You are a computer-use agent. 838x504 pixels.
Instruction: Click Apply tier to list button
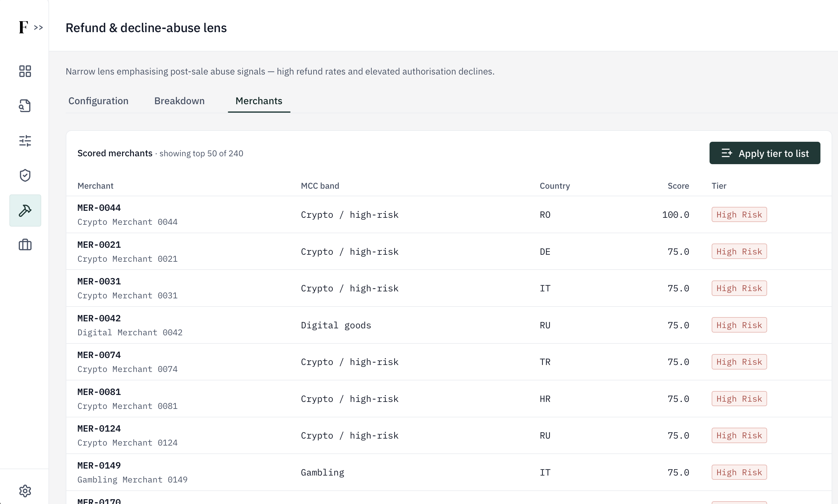(x=765, y=153)
